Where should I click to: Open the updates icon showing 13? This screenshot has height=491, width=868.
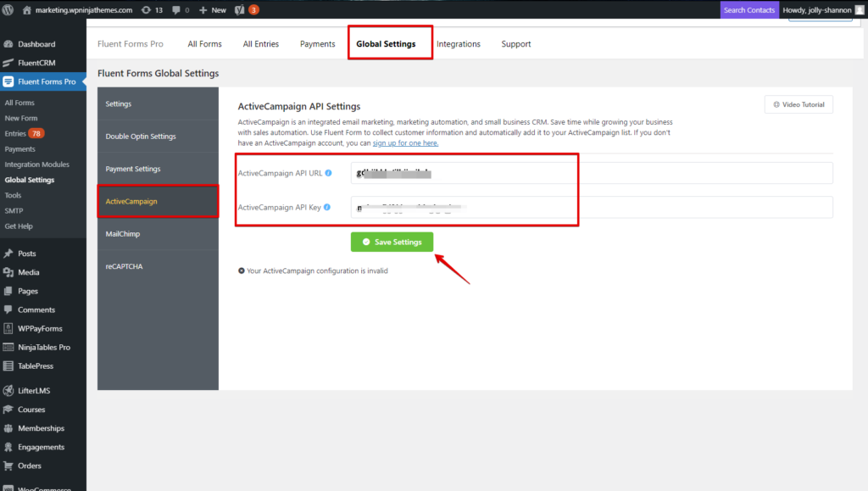coord(146,10)
